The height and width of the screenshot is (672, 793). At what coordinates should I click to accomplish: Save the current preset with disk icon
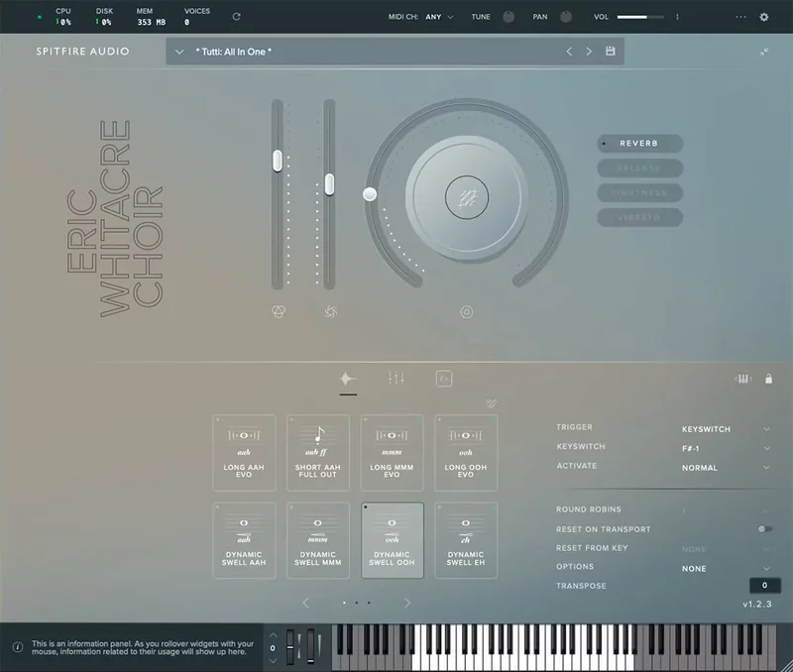coord(611,52)
